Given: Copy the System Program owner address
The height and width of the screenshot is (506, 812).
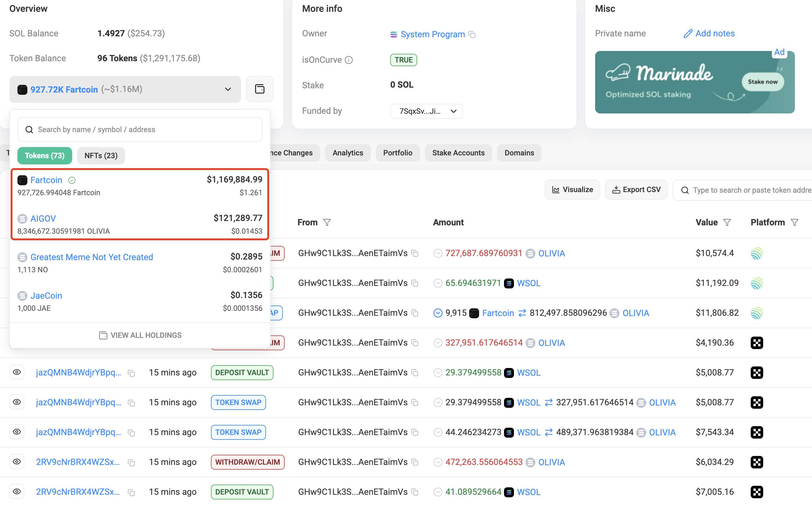Looking at the screenshot, I should [472, 34].
